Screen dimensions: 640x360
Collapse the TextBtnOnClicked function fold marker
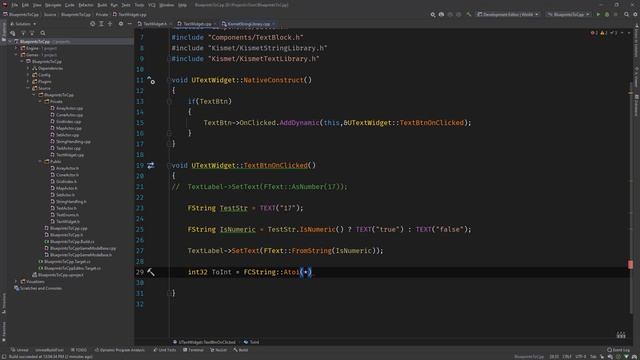pos(169,165)
